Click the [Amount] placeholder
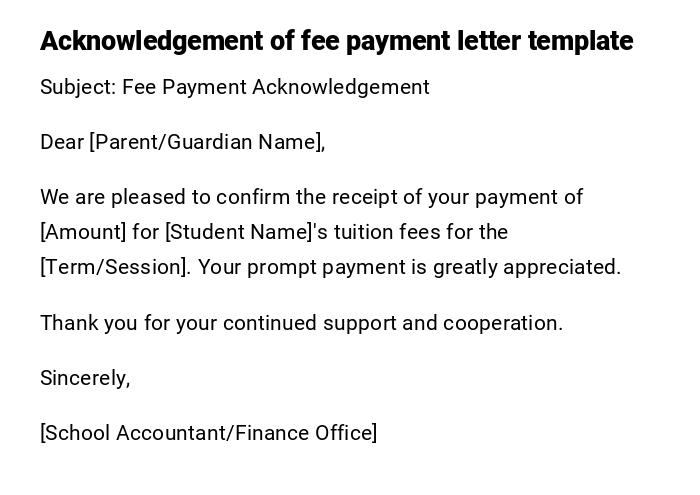This screenshot has height=495, width=700. coord(83,232)
